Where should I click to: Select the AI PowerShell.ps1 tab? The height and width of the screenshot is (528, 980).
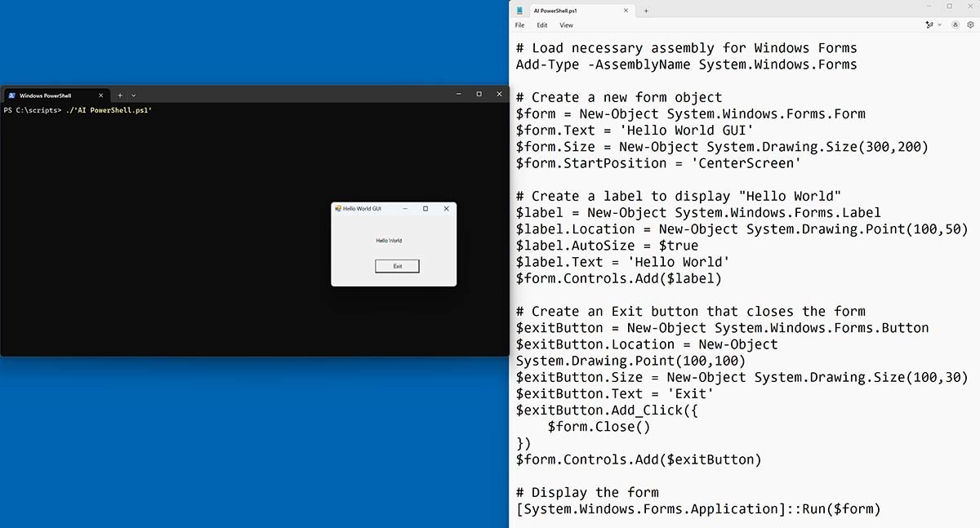click(563, 11)
